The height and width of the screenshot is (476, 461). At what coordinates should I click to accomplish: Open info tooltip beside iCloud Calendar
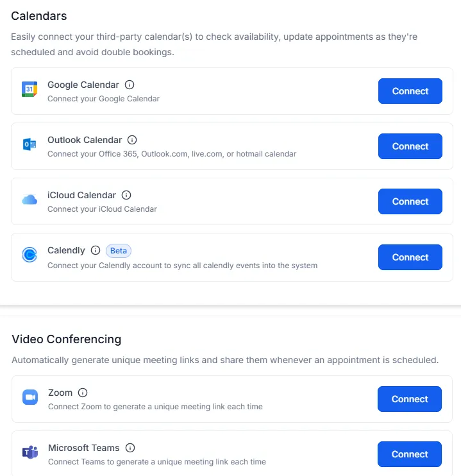[x=126, y=195]
